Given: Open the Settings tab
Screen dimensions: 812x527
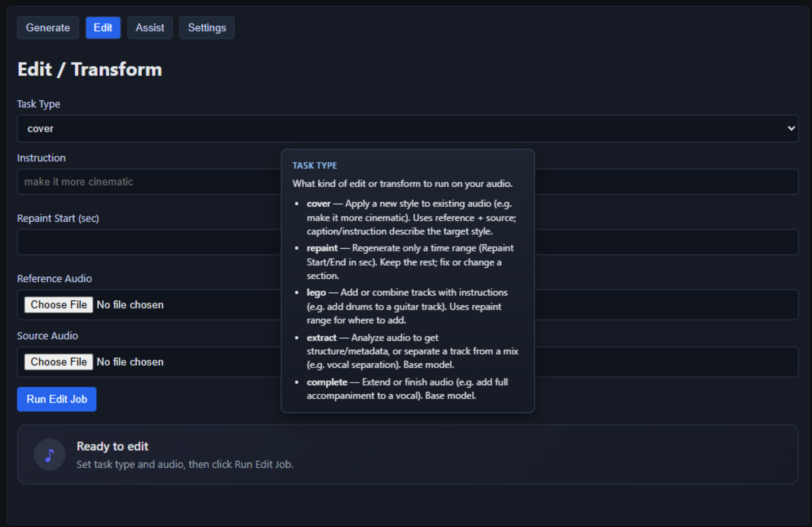Looking at the screenshot, I should (x=206, y=28).
